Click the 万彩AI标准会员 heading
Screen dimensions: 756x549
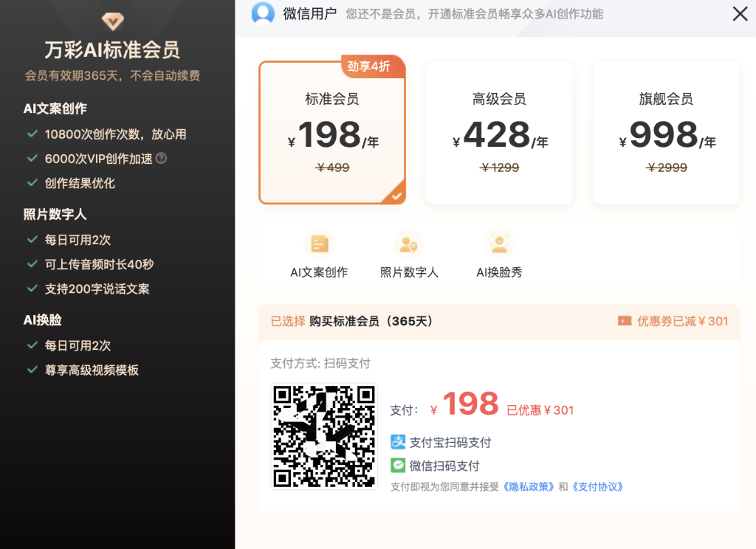point(112,50)
